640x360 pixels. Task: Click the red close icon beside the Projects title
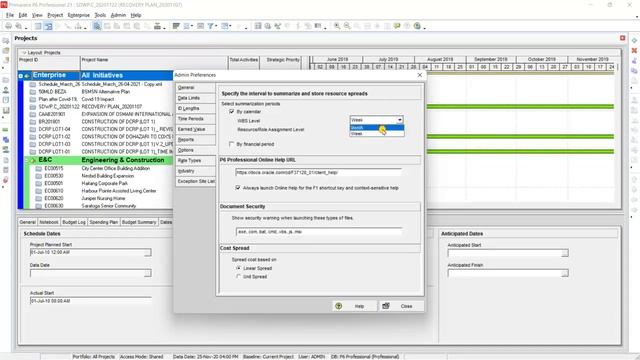pos(622,38)
